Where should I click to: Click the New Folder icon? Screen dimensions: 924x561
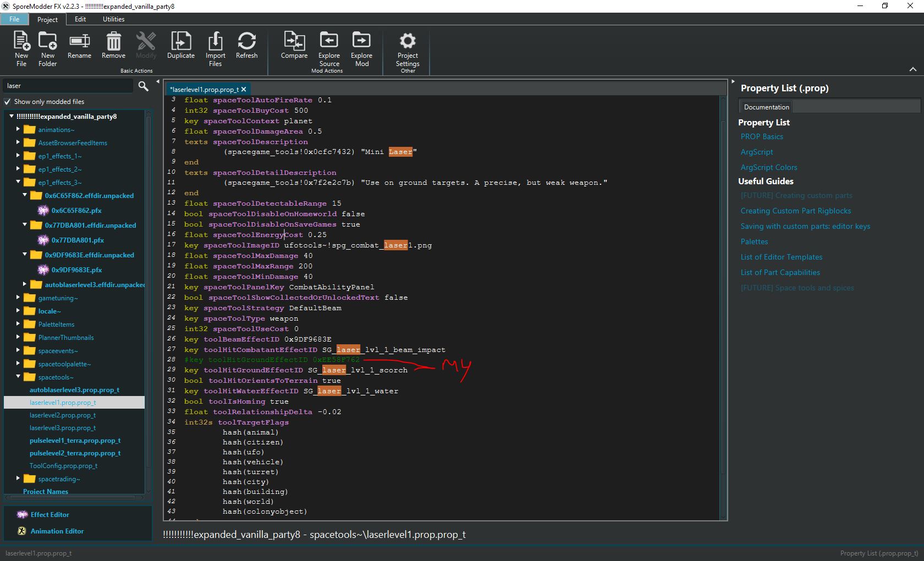47,41
